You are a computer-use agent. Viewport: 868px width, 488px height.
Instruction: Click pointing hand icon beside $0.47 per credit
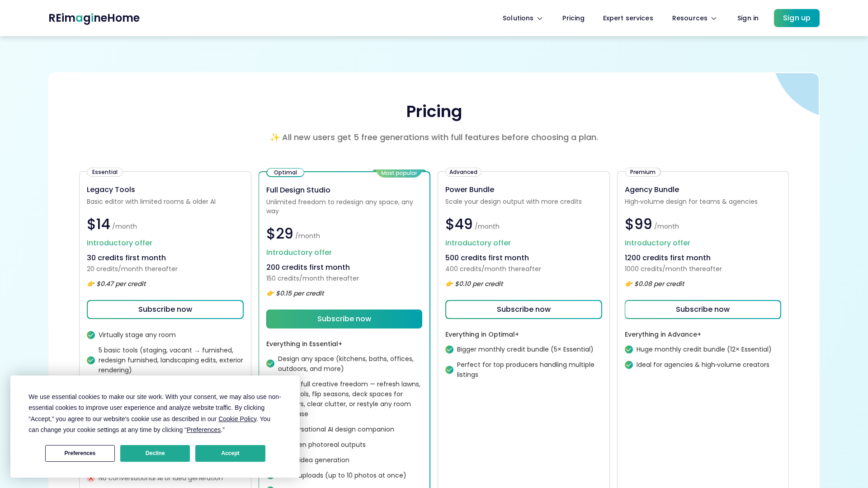pos(90,284)
